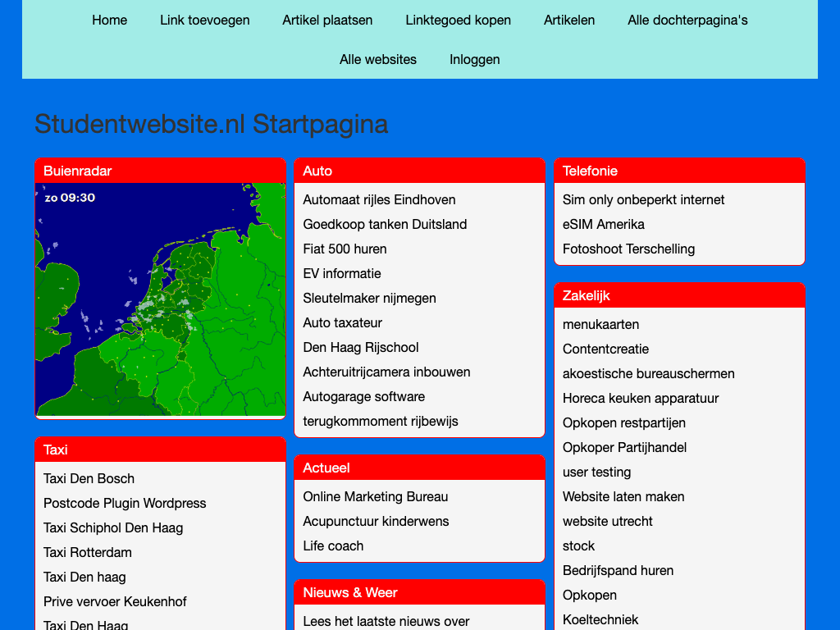Open Artikel plaatsen in navigation

tap(327, 20)
